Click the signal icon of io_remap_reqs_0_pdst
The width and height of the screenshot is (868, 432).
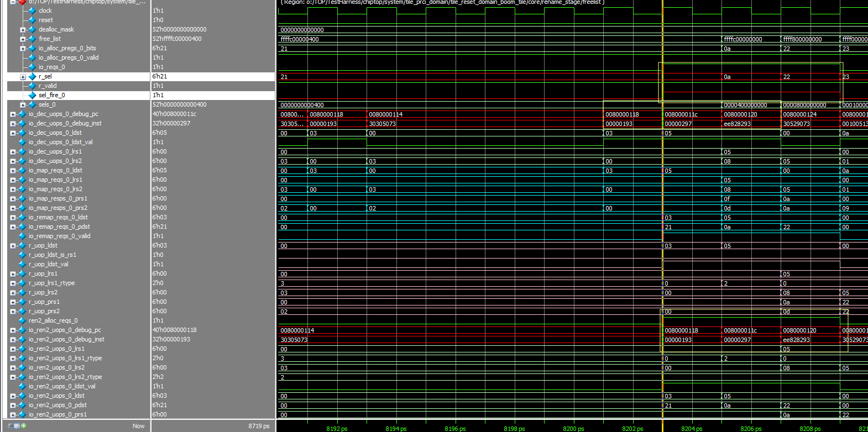22,226
